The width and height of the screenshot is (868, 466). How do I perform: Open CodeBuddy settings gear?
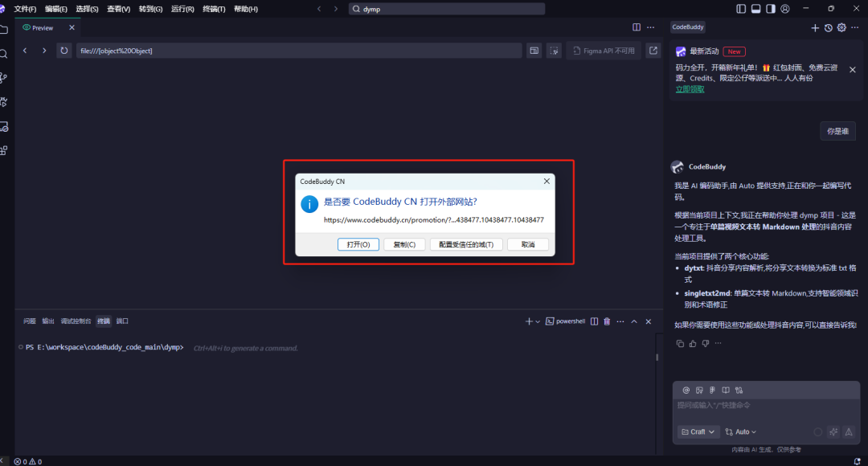(841, 27)
